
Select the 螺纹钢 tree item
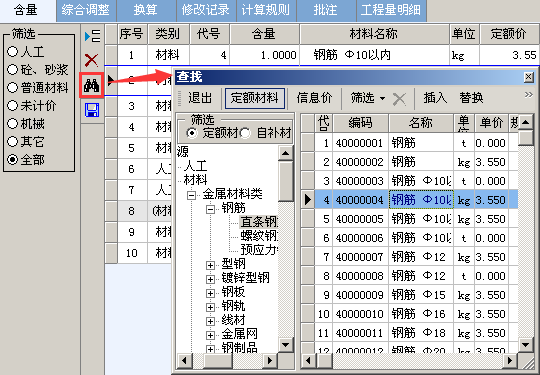tap(259, 236)
